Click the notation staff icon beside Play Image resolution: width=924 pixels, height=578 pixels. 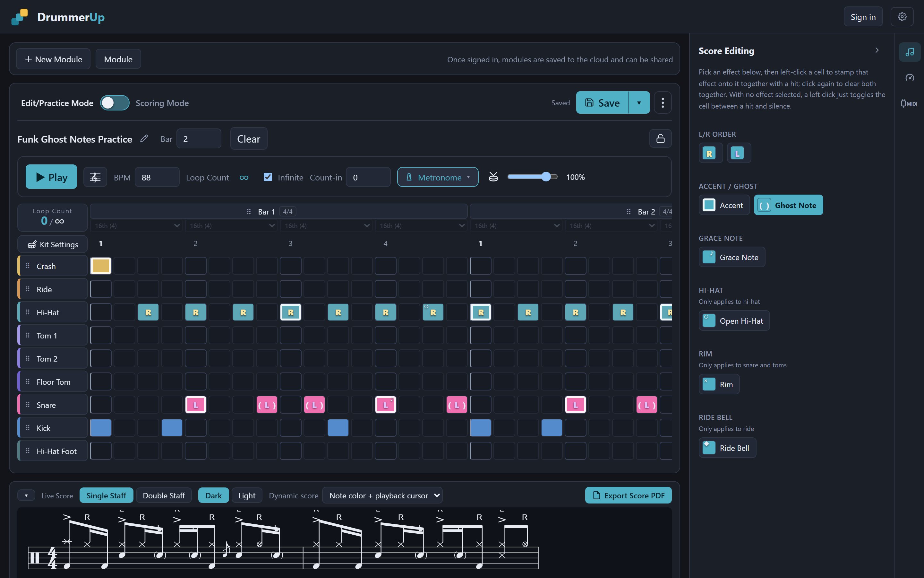pos(95,177)
